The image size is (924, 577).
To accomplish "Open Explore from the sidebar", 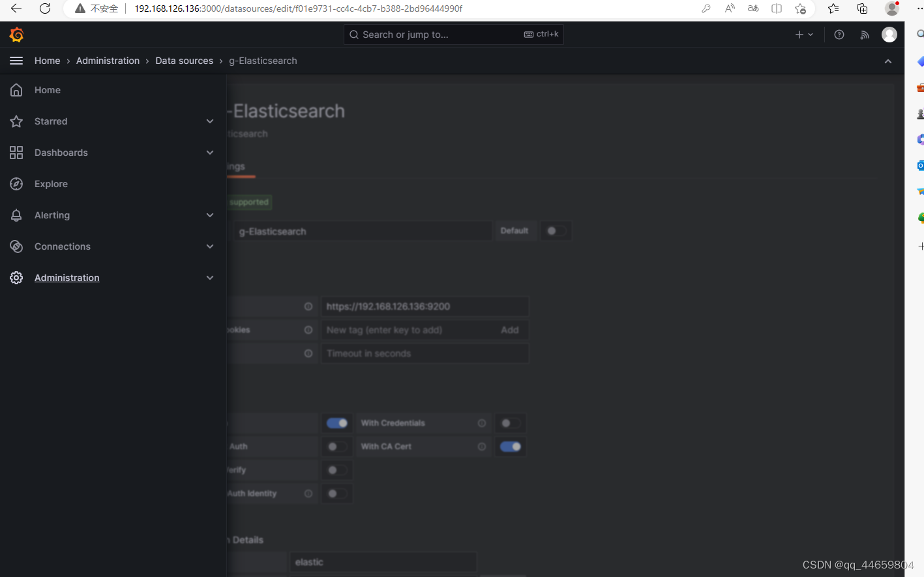I will pyautogui.click(x=51, y=184).
